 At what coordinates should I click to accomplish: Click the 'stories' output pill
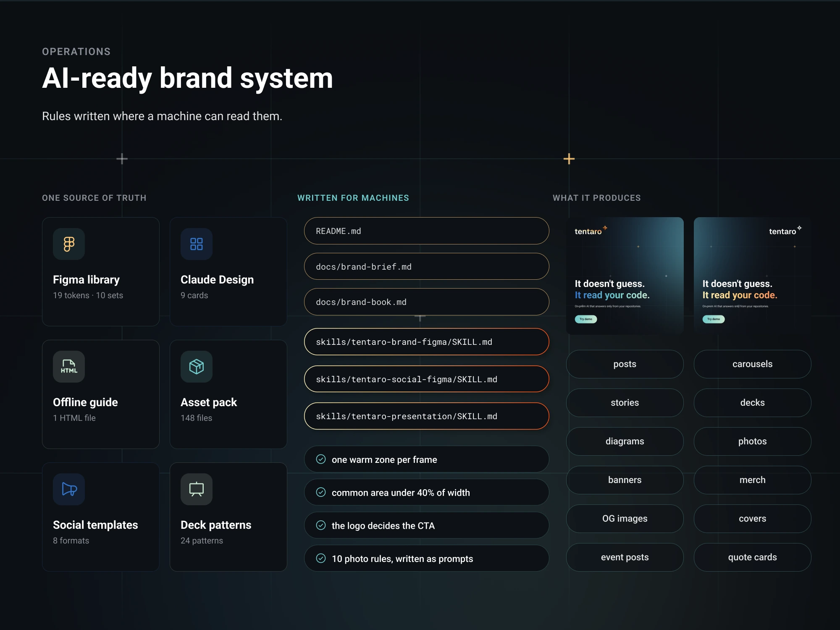625,403
